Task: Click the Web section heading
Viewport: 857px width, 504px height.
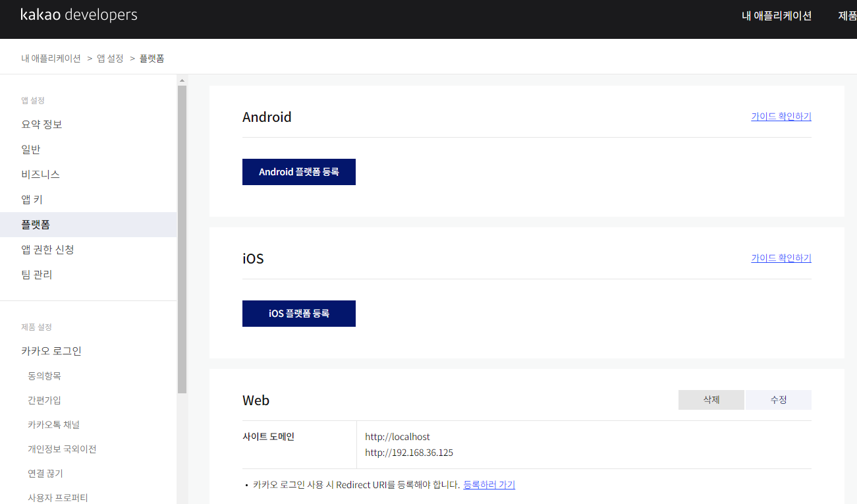Action: coord(256,401)
